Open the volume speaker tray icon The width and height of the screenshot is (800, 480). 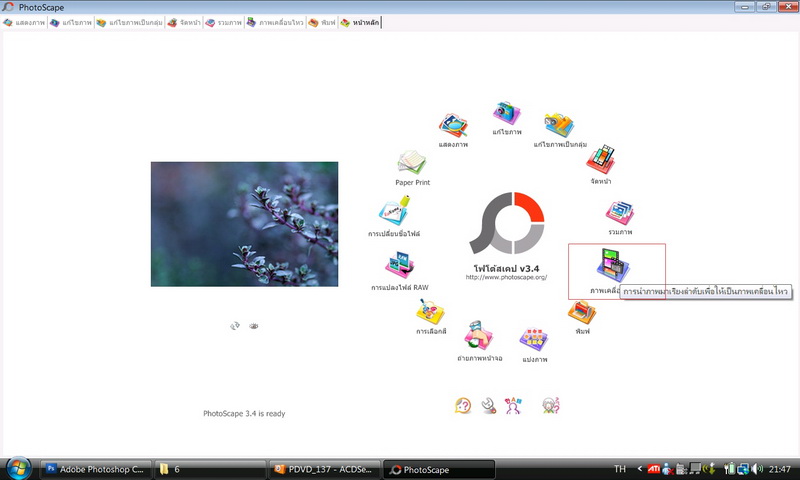pyautogui.click(x=758, y=469)
